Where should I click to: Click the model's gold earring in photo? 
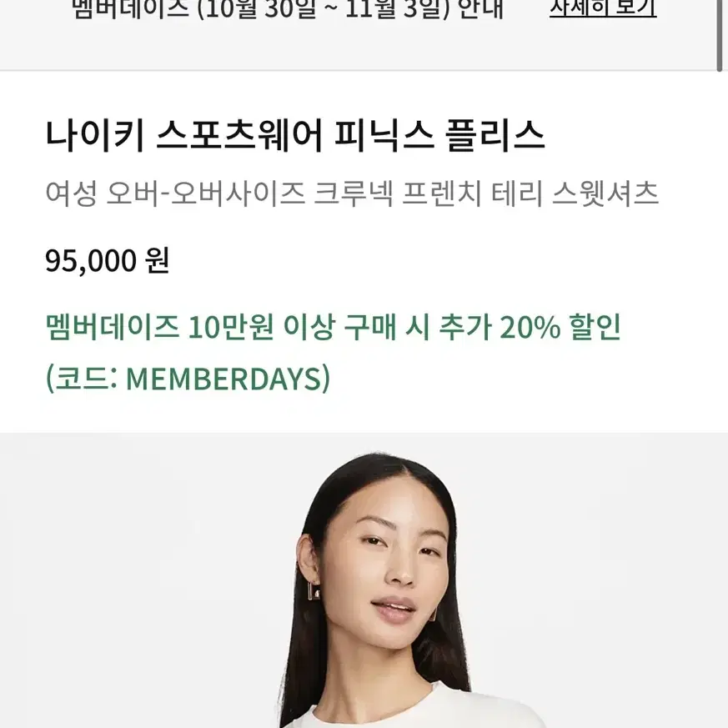pyautogui.click(x=314, y=591)
